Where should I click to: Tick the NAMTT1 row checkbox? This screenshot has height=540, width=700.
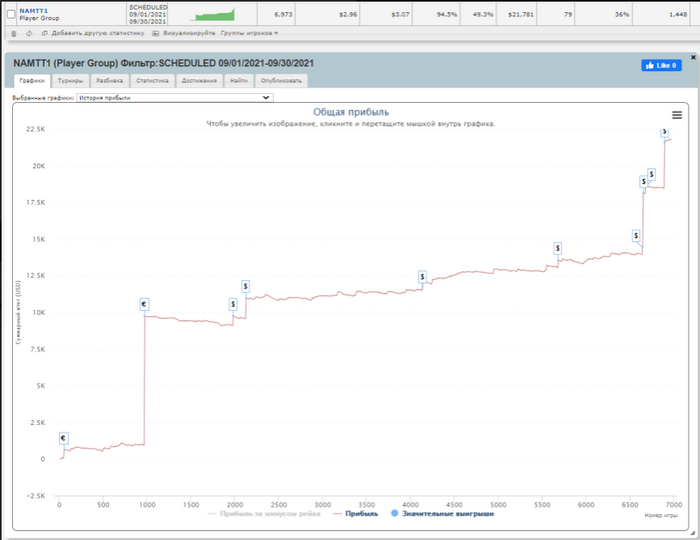point(11,14)
